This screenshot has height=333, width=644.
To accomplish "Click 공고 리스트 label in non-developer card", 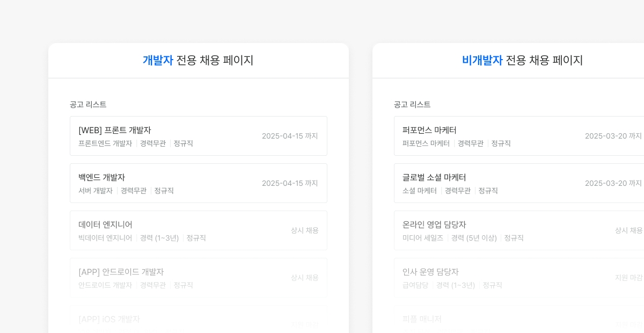I will click(x=412, y=104).
